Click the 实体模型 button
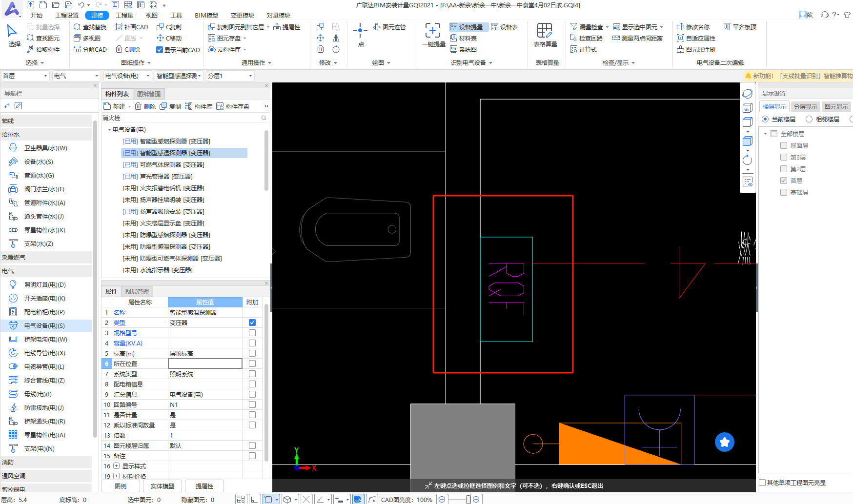The width and height of the screenshot is (853, 504). pyautogui.click(x=162, y=486)
